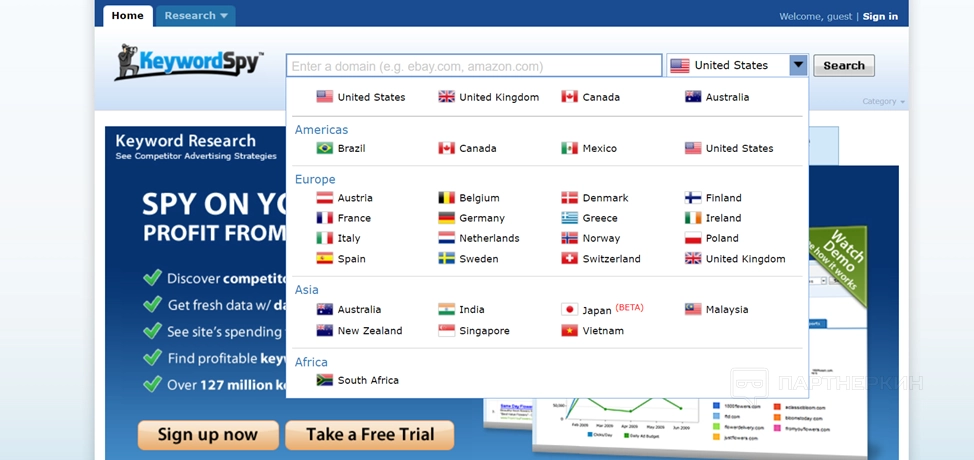Viewport: 974px width, 460px height.
Task: Click the domain search input field
Action: [474, 66]
